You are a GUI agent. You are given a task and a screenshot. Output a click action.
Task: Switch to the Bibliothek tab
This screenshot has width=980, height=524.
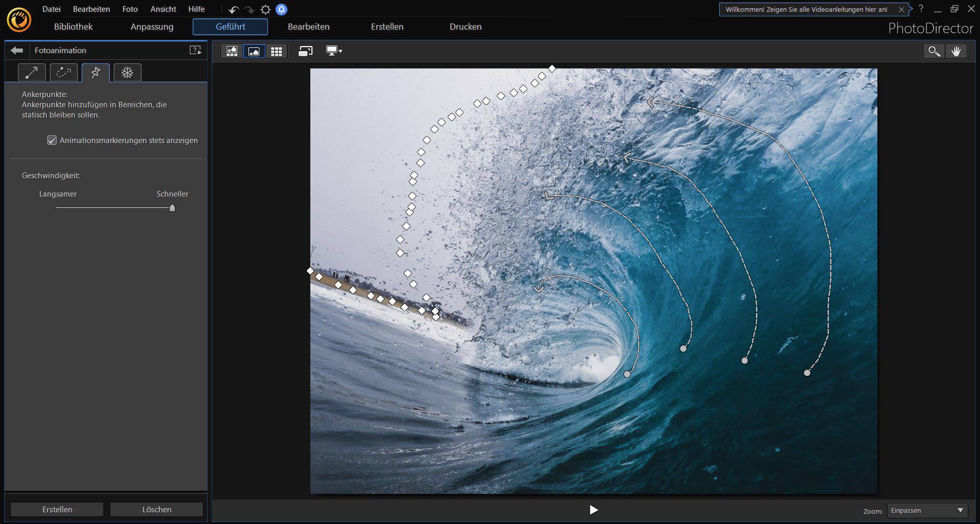(x=73, y=27)
